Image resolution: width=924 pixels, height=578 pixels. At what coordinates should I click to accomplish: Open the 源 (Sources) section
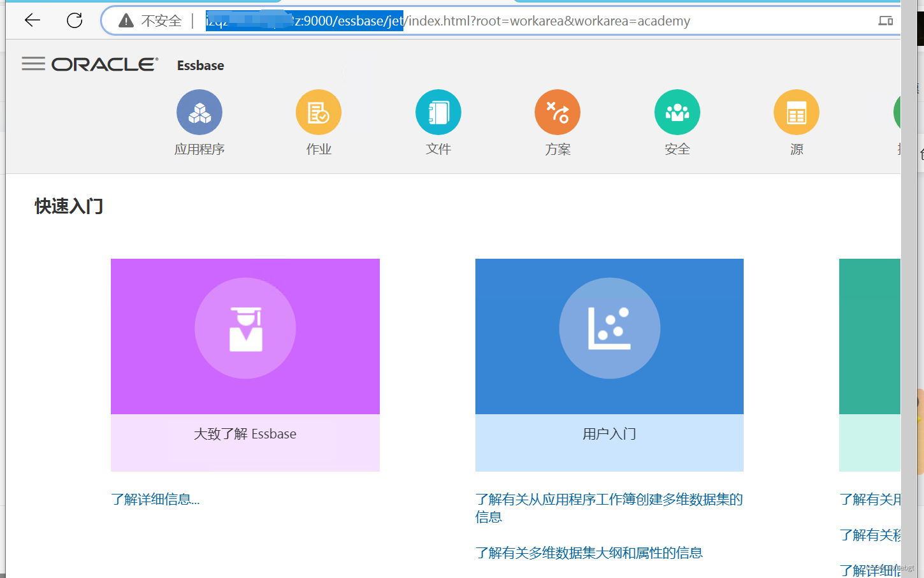coord(796,122)
